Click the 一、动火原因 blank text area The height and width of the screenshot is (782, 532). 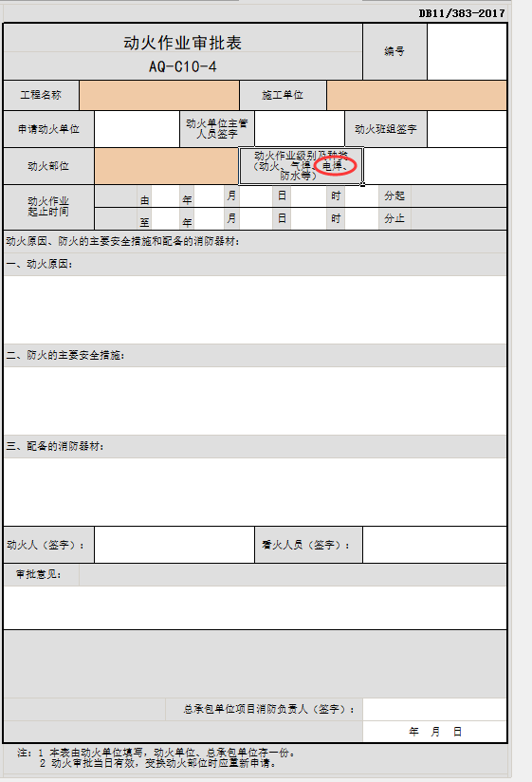click(255, 309)
